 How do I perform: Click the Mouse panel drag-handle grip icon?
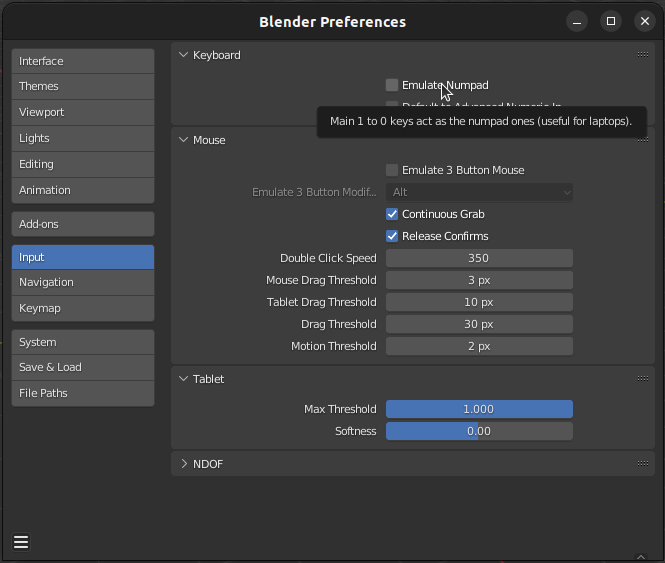643,140
